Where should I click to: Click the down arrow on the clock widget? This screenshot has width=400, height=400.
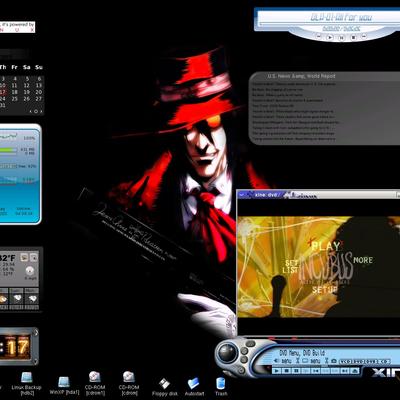36,362
